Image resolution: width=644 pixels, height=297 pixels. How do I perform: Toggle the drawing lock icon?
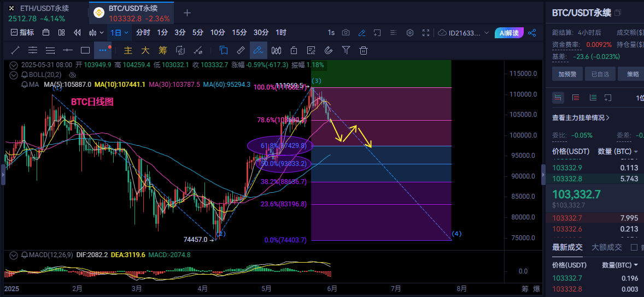click(294, 51)
